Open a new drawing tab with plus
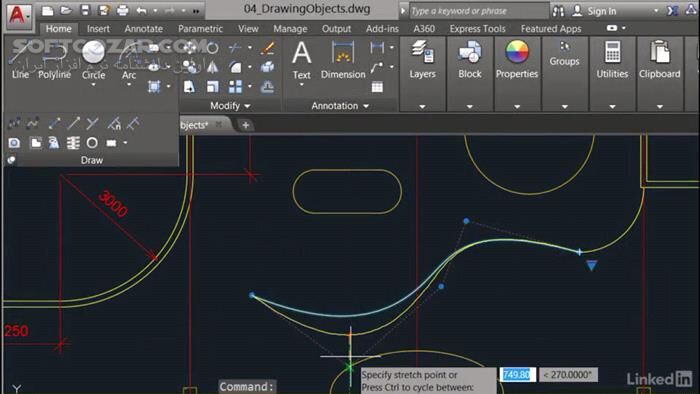The image size is (700, 394). 245,125
